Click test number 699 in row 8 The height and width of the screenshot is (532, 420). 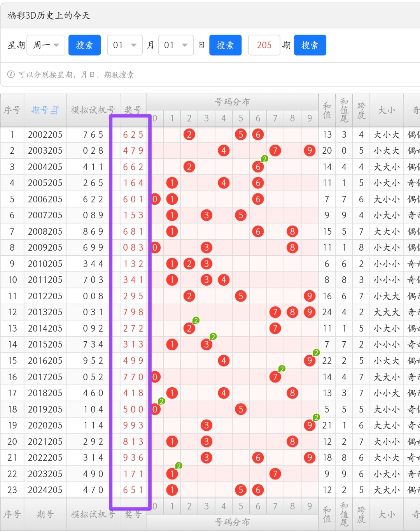(93, 248)
